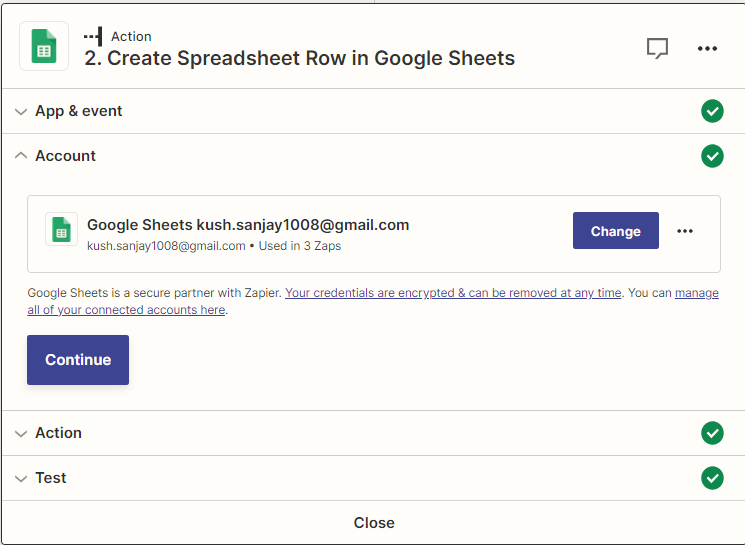Click the green checkmark on Account row
Screen dimensions: 745x545
712,156
